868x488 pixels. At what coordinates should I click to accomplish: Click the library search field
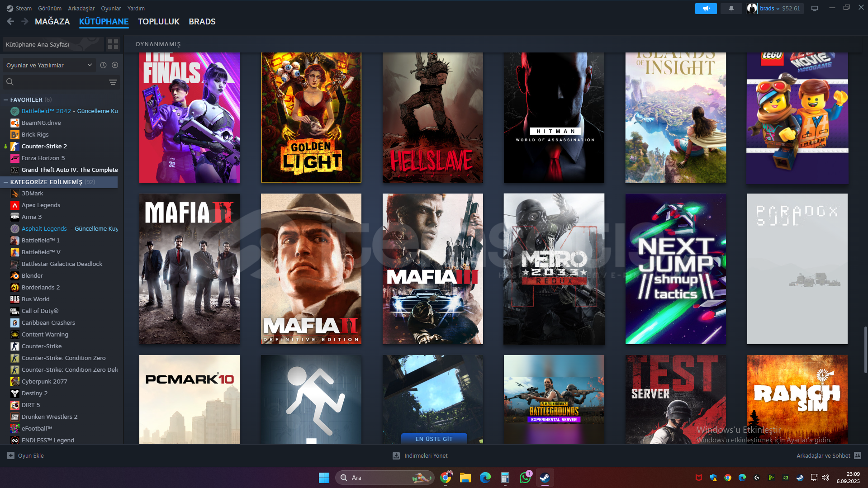[x=55, y=82]
